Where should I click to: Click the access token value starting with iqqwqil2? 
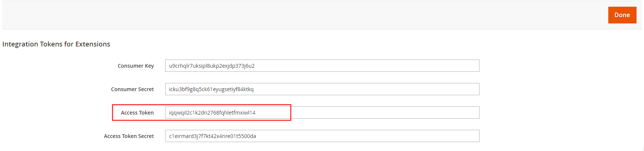tap(212, 113)
